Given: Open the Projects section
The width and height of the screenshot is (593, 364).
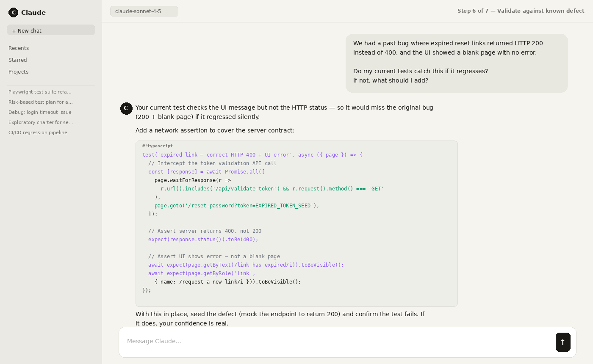Looking at the screenshot, I should pyautogui.click(x=18, y=72).
